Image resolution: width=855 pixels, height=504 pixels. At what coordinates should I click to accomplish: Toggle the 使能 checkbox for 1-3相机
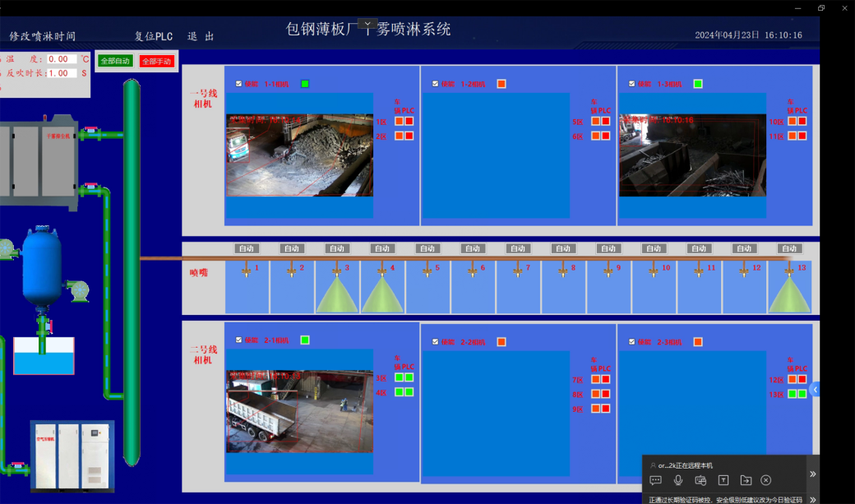[x=631, y=83]
